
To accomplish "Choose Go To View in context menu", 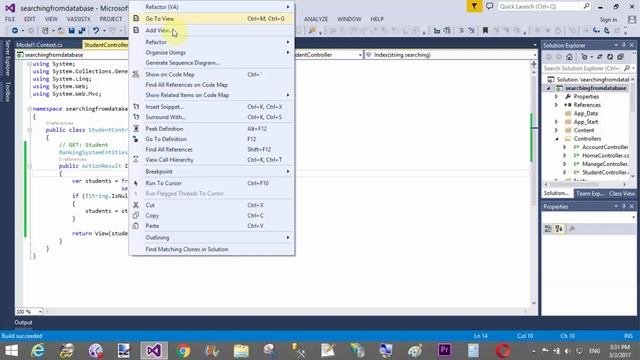I will 212,18.
